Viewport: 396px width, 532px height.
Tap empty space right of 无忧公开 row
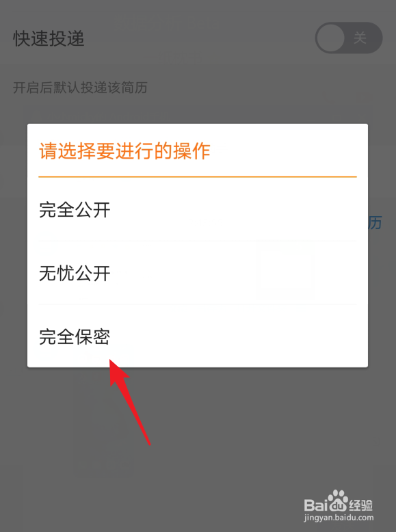[x=237, y=273]
